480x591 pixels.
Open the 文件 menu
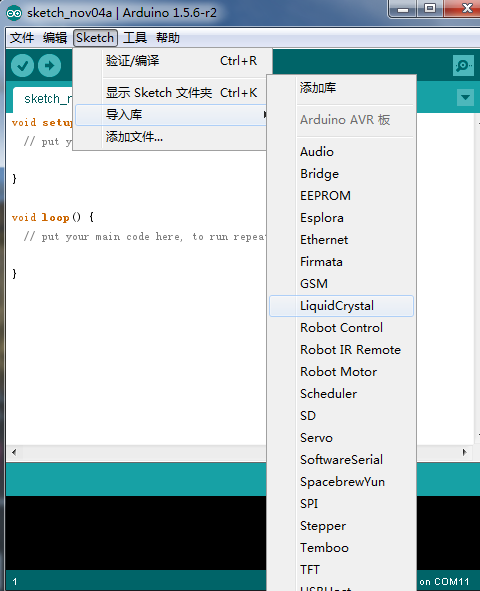[22, 38]
